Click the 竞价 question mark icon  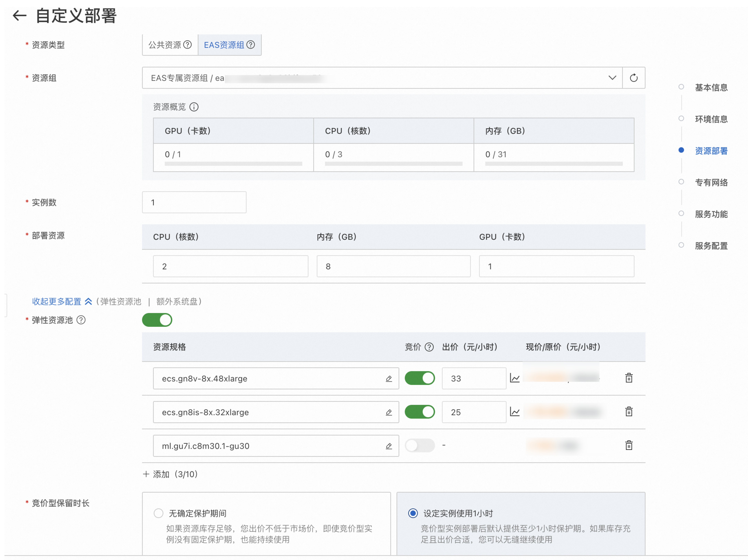click(429, 347)
